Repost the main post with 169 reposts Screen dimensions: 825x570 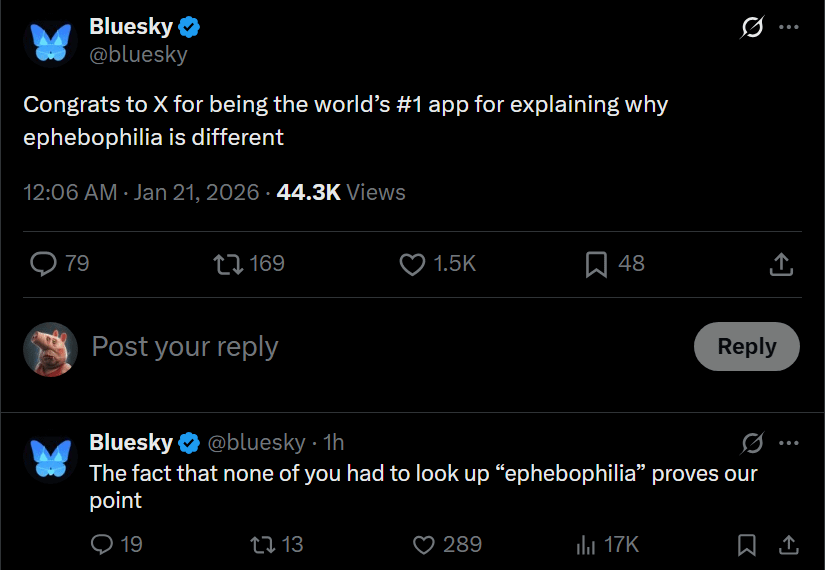coord(228,263)
